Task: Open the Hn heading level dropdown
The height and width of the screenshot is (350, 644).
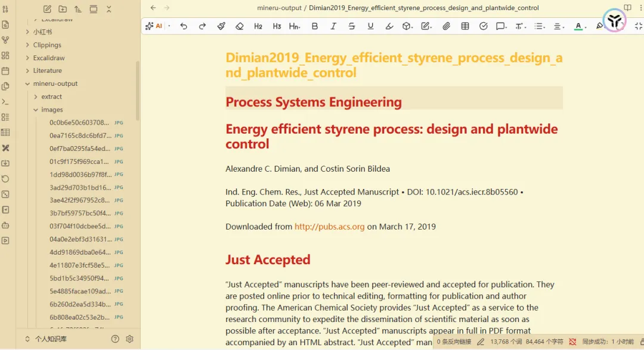Action: pos(295,26)
